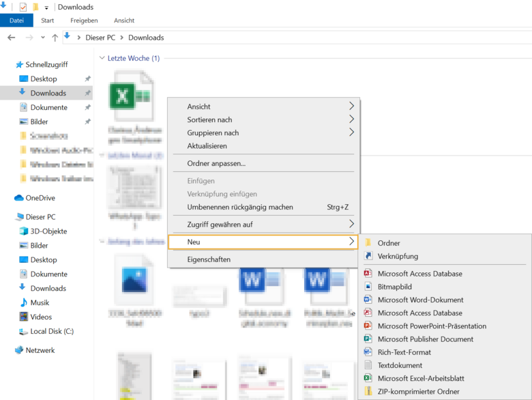Go back with the left arrow button
The image size is (532, 400).
tap(12, 38)
